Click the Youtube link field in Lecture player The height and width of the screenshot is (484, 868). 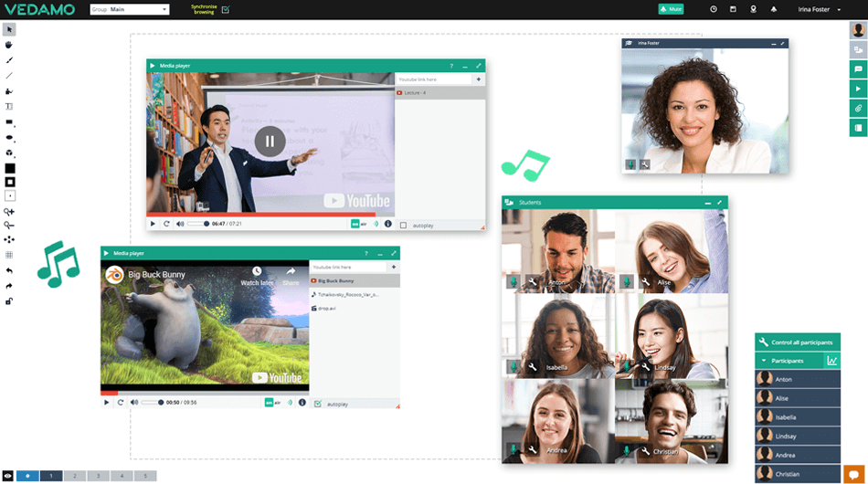pos(433,79)
